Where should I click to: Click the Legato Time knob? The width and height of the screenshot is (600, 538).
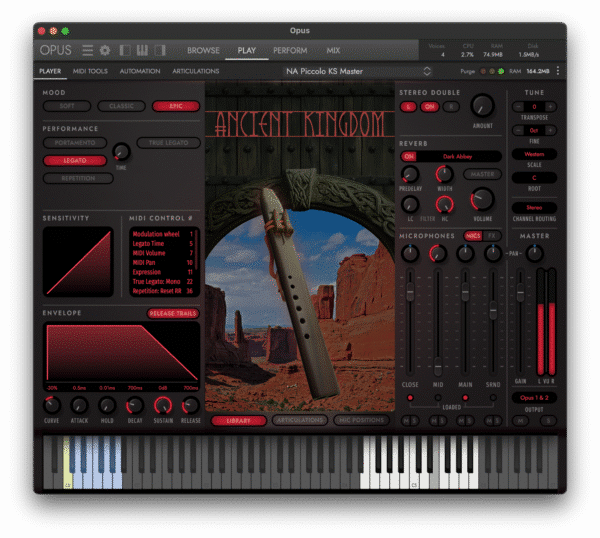[121, 152]
